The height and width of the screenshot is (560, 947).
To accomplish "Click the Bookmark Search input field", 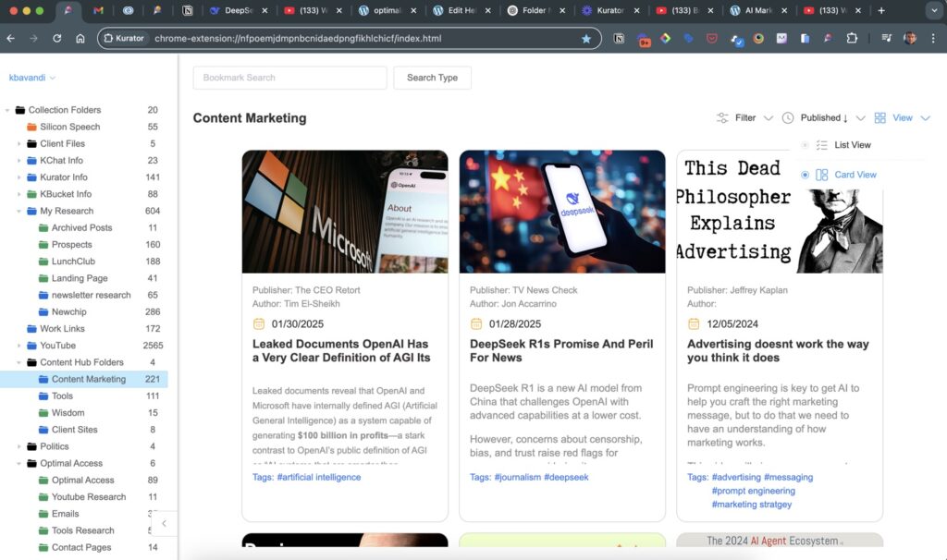I will tap(289, 78).
